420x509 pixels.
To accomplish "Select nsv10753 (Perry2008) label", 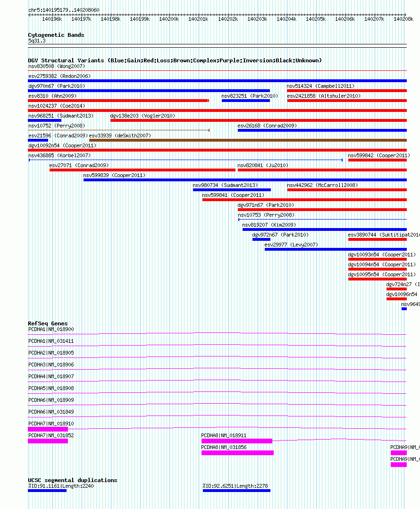I will pos(266,215).
